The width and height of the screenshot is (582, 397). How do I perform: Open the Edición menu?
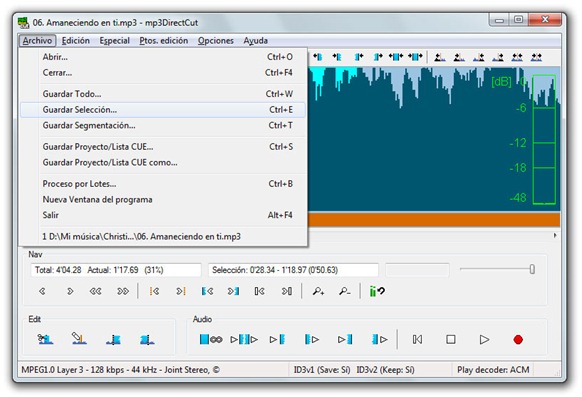click(76, 40)
